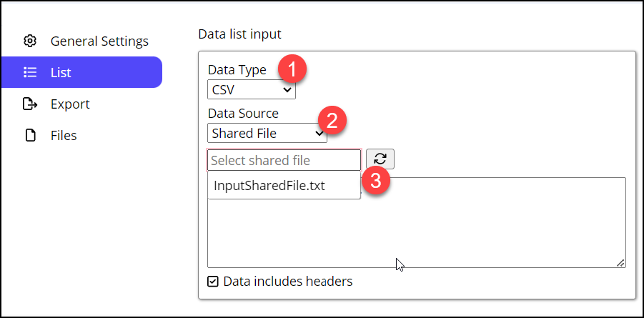Select the List sidebar item
644x318 pixels.
pyautogui.click(x=81, y=72)
